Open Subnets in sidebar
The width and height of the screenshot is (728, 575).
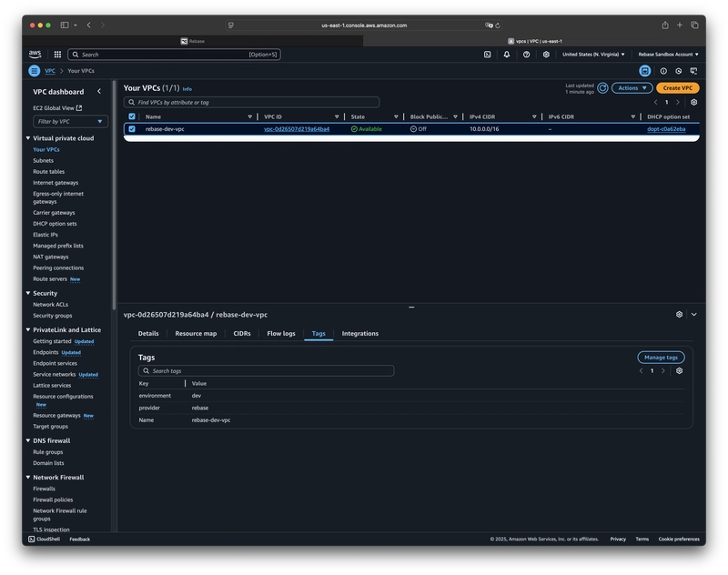coord(43,160)
